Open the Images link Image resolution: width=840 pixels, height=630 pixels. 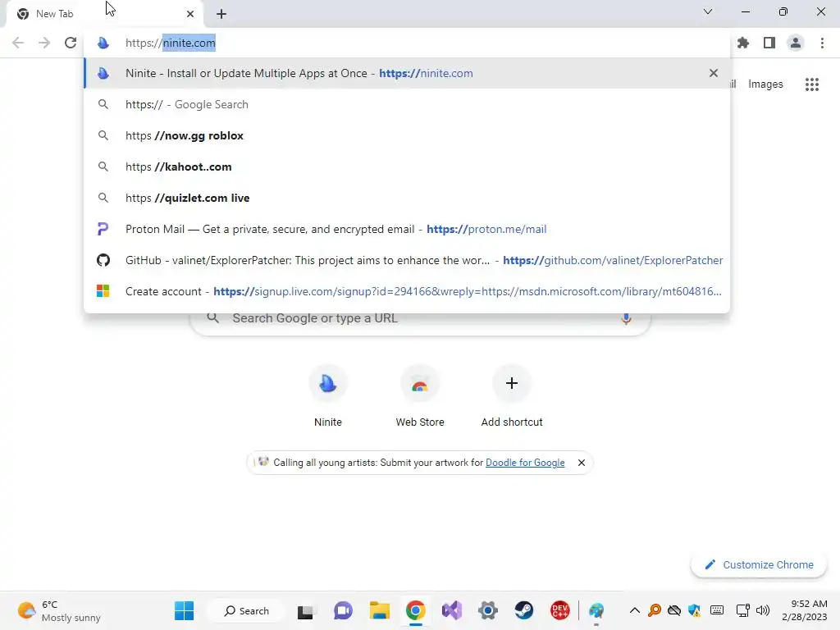click(765, 84)
